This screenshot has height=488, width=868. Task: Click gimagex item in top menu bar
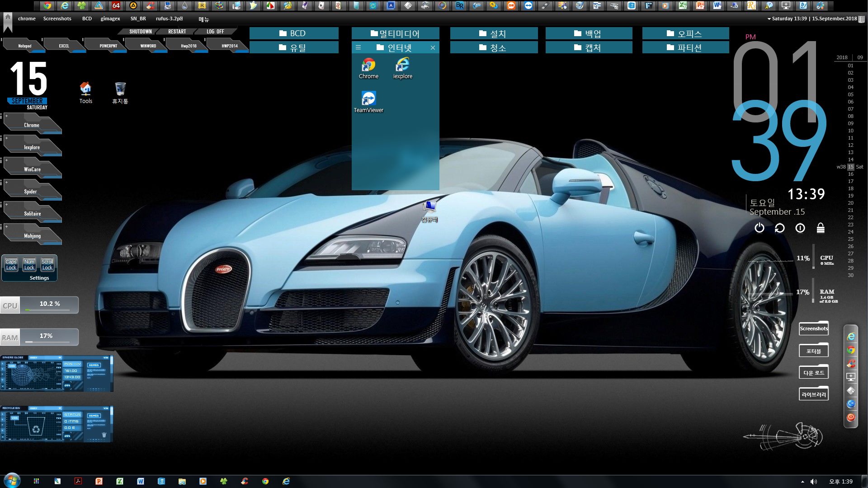tap(110, 19)
